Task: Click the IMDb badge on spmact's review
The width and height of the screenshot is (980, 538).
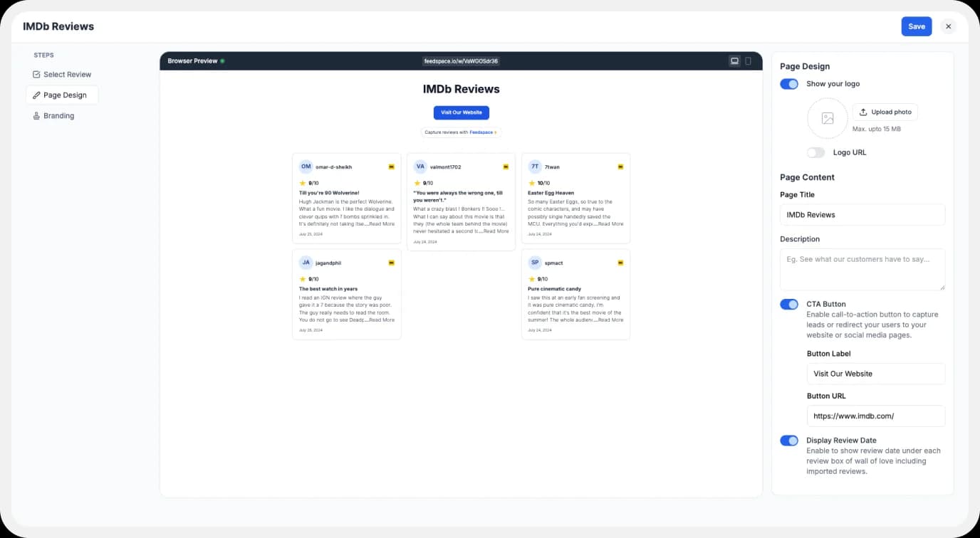Action: (620, 263)
